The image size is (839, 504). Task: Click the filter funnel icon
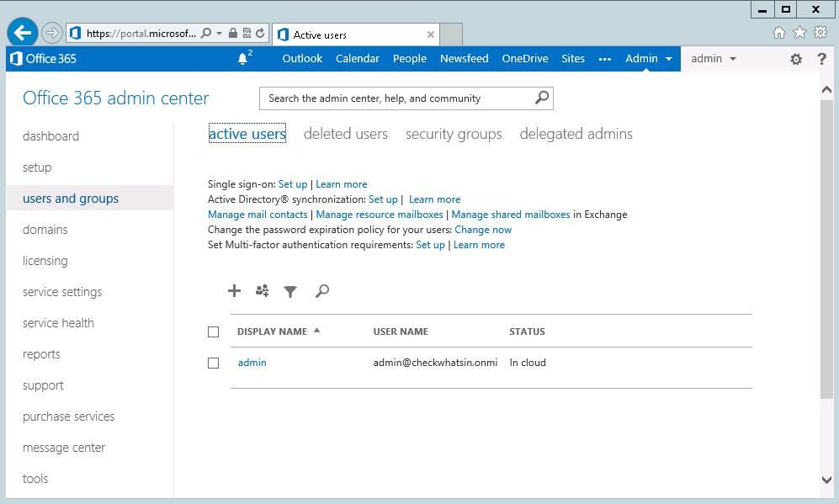(x=290, y=291)
